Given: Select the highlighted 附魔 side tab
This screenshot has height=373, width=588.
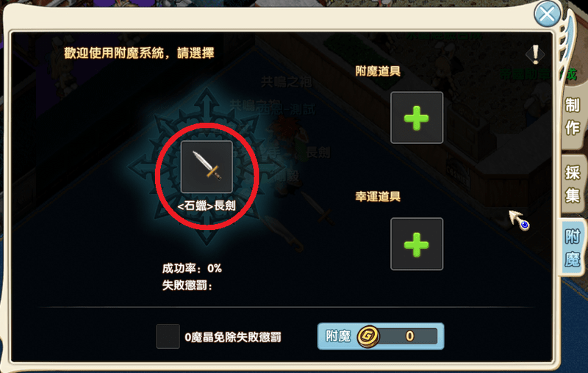Looking at the screenshot, I should tap(573, 248).
